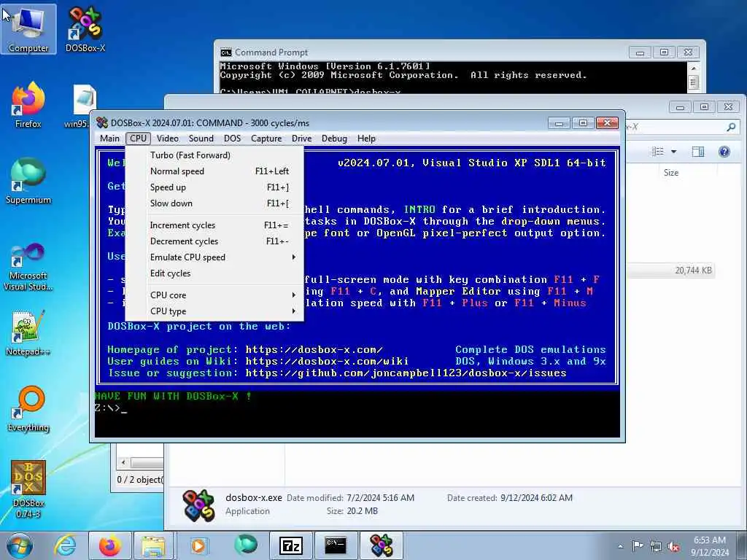The image size is (747, 560).
Task: Open the Explorer view options dropdown arrow
Action: [673, 152]
